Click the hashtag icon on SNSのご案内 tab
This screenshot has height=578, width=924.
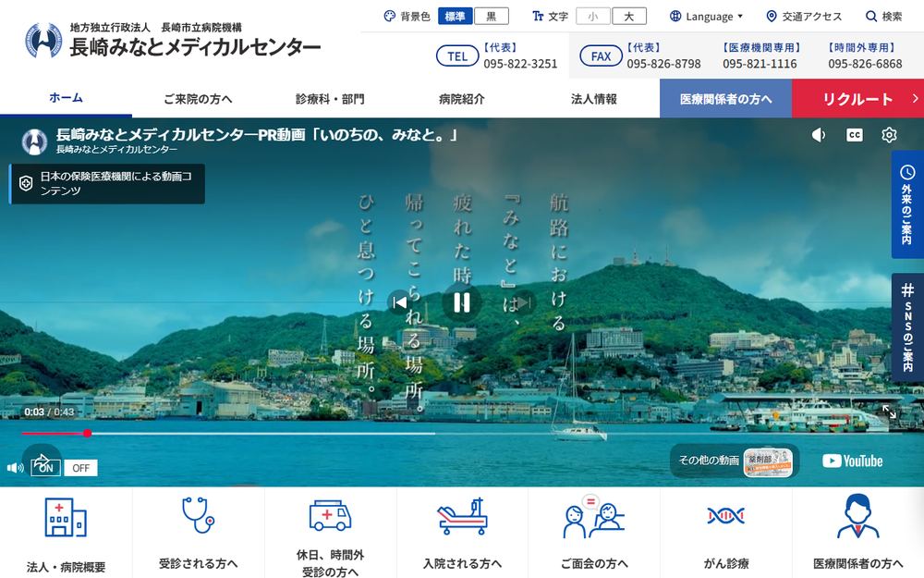click(x=907, y=289)
